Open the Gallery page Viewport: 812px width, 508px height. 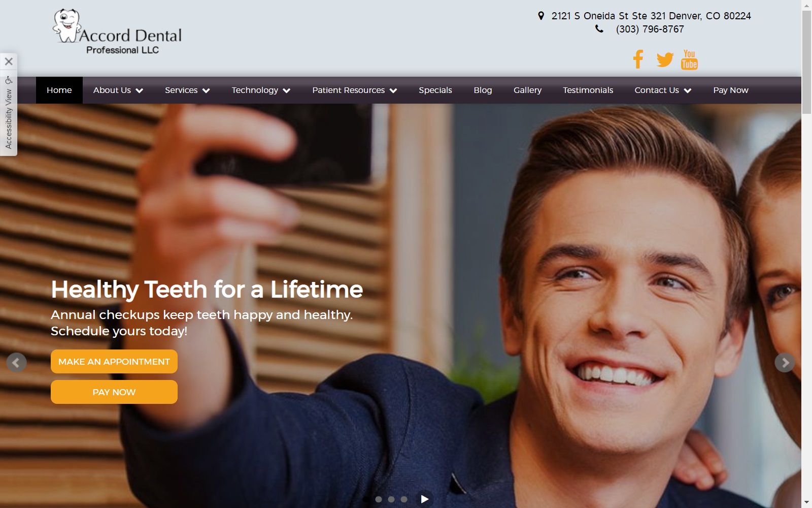click(527, 90)
